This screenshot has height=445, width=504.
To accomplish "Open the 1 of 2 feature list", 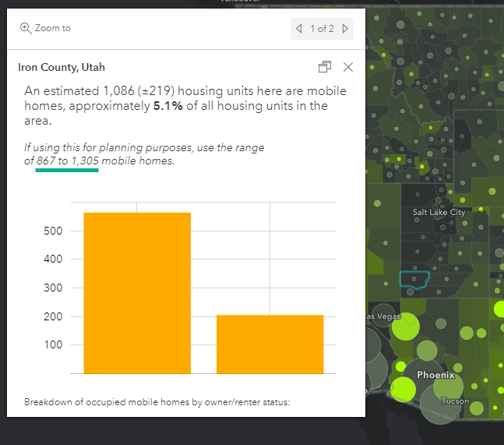I will 322,29.
